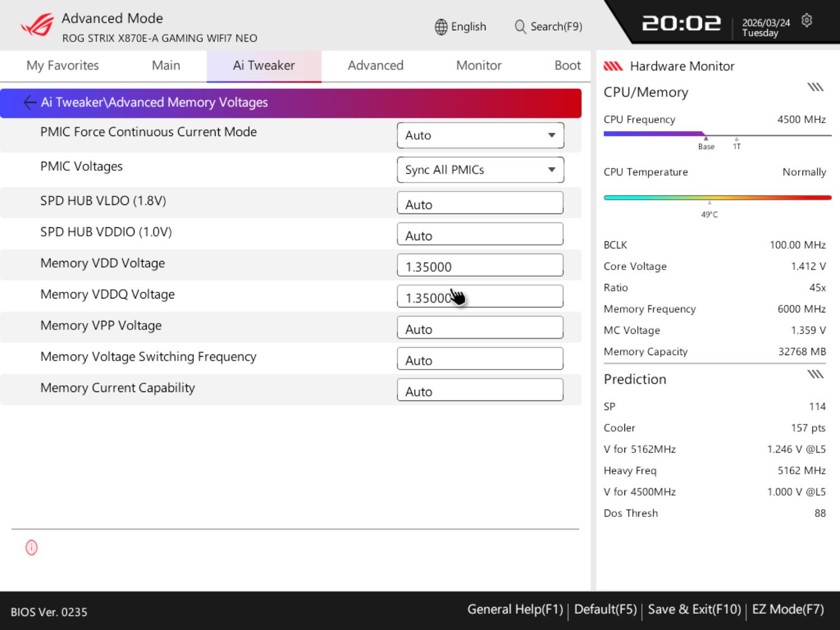Screen dimensions: 840x630
Task: Click the globe language icon
Action: [441, 27]
